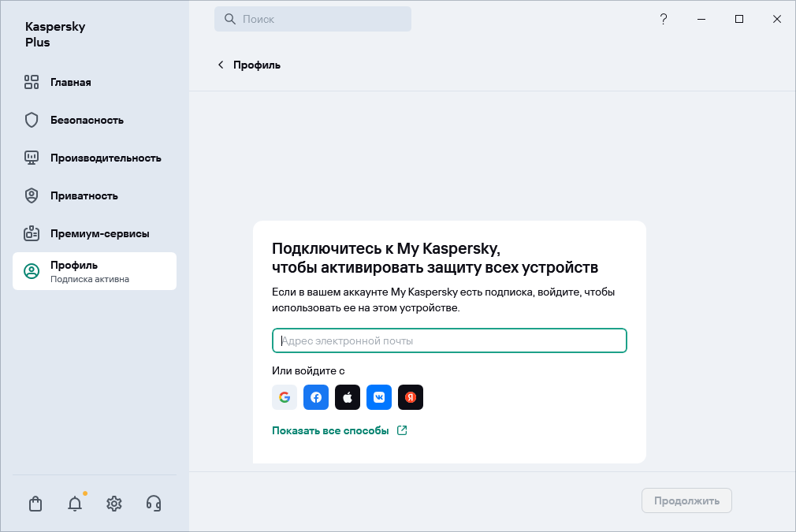Sign in with Yandex ID
Viewport: 796px width, 532px height.
click(411, 397)
